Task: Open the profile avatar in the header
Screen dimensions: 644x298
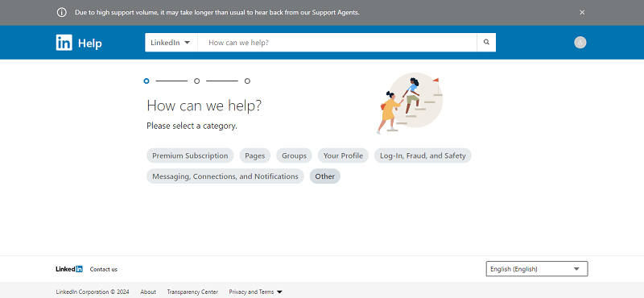Action: (x=580, y=43)
